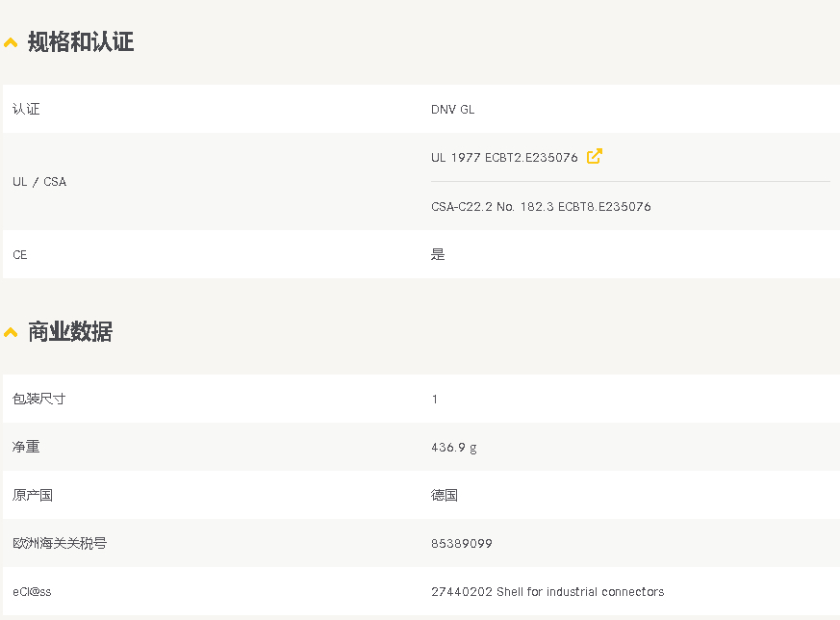Image resolution: width=840 pixels, height=620 pixels.
Task: Click the eCl@ss value 27440202 Shell text
Action: 547,592
